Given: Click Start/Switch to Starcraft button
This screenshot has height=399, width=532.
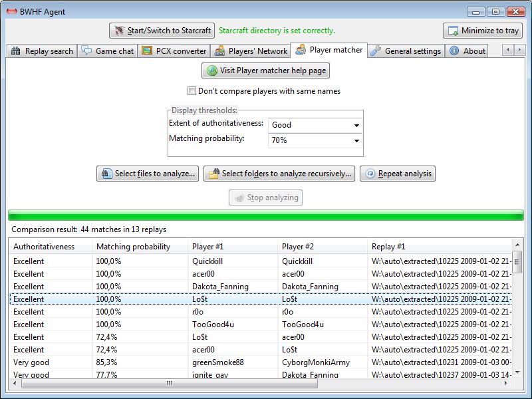Looking at the screenshot, I should point(162,31).
